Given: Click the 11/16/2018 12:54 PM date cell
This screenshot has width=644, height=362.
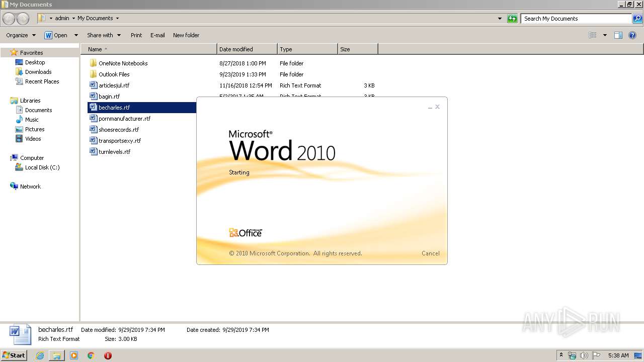Looking at the screenshot, I should tap(246, 85).
